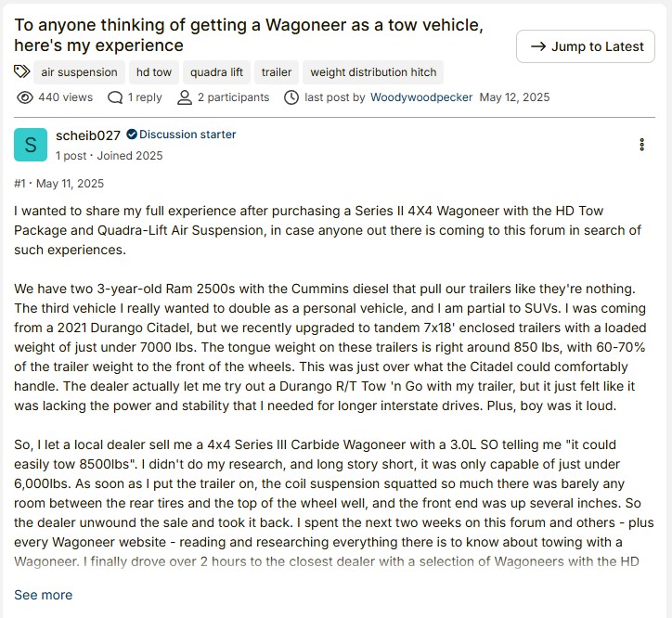Click the tag icon beside topic tags
Viewport: 672px width, 618px height.
pos(22,71)
